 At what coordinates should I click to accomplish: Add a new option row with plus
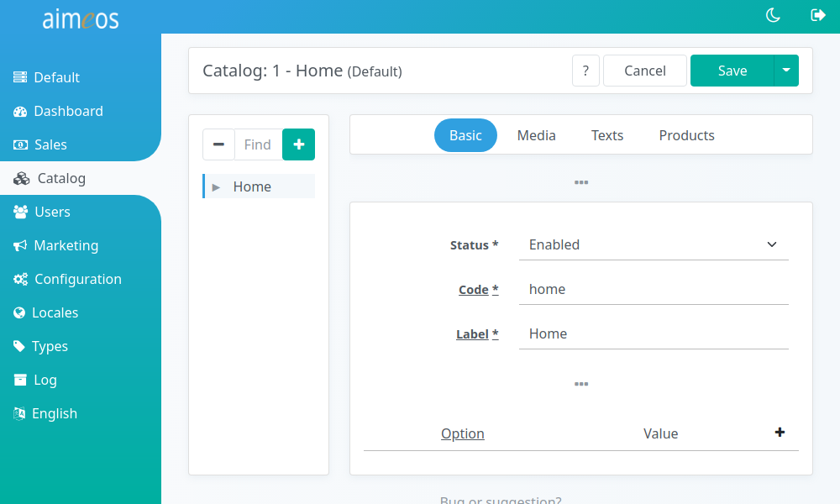(780, 433)
